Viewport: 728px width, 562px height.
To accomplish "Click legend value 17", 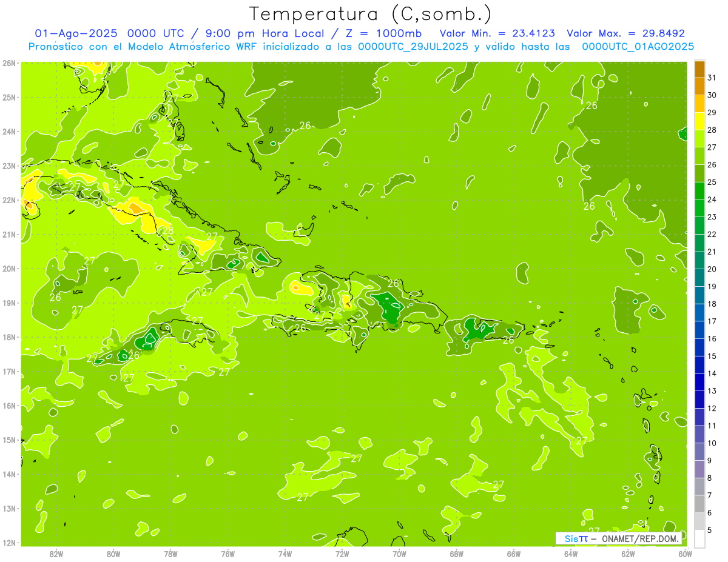I will tap(712, 321).
